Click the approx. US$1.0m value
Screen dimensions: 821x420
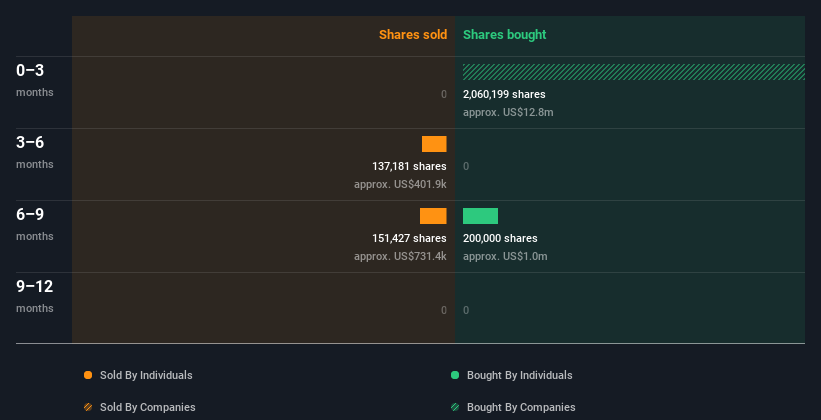pyautogui.click(x=505, y=256)
